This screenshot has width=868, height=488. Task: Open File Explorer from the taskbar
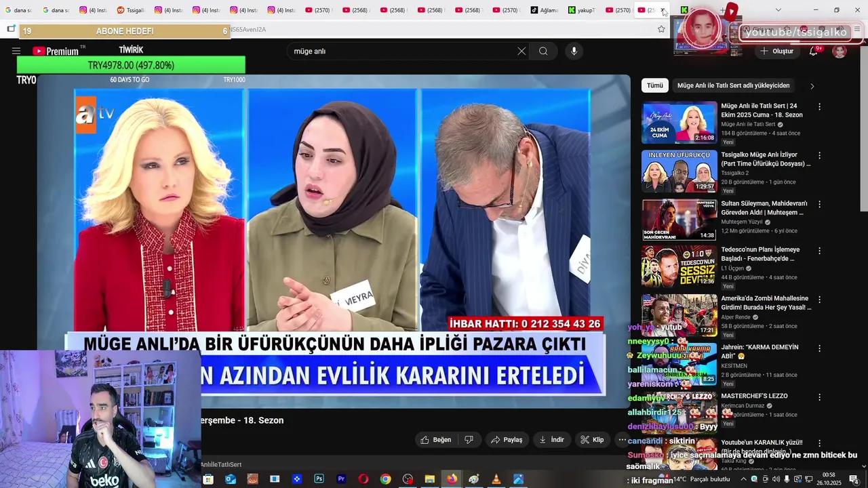[429, 479]
